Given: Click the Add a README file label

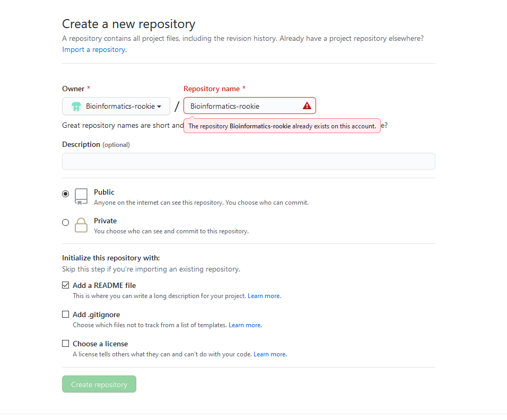Looking at the screenshot, I should click(x=104, y=285).
